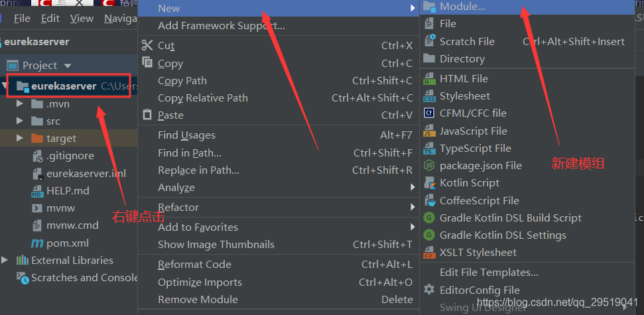
Task: Click the EditorConfig File gear icon
Action: click(429, 290)
